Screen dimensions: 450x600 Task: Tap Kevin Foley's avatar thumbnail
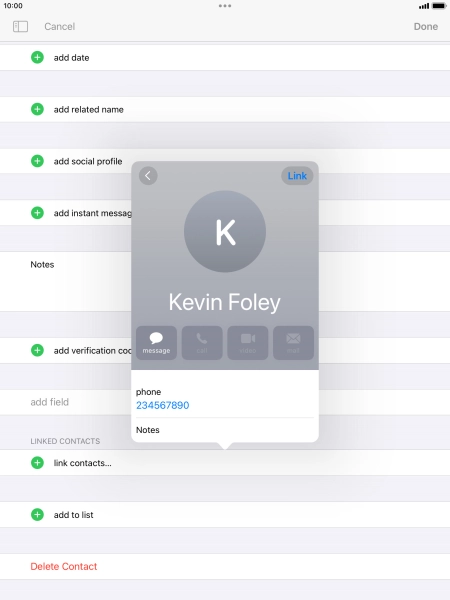pos(225,232)
